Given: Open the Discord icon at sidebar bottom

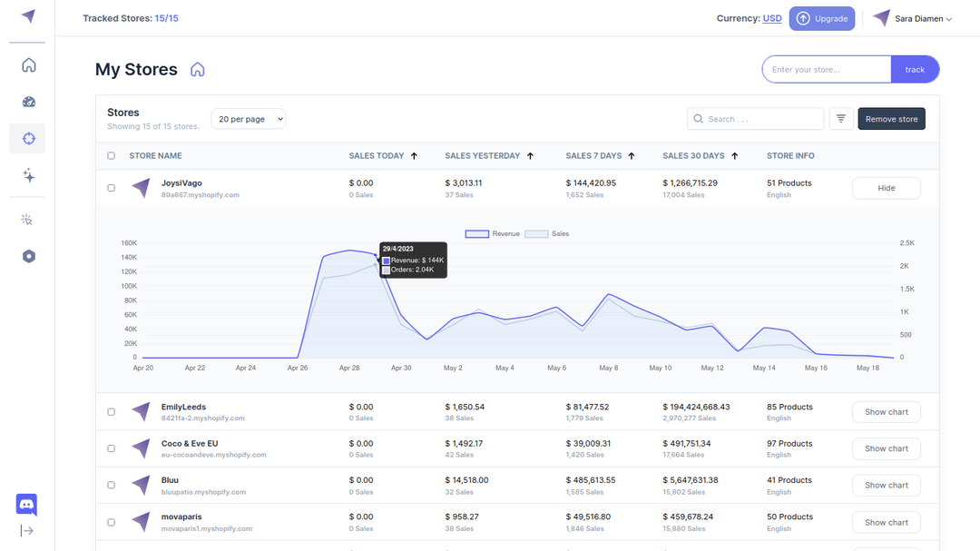Looking at the screenshot, I should pos(26,505).
